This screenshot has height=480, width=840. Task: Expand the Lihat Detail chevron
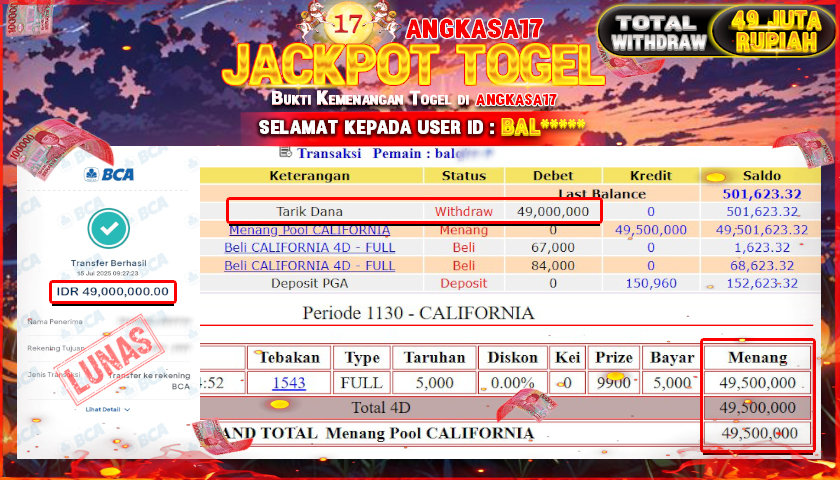pos(127,409)
